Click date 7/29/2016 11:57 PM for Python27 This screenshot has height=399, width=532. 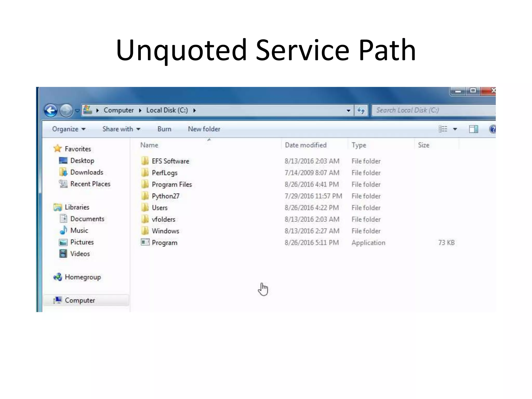click(313, 196)
